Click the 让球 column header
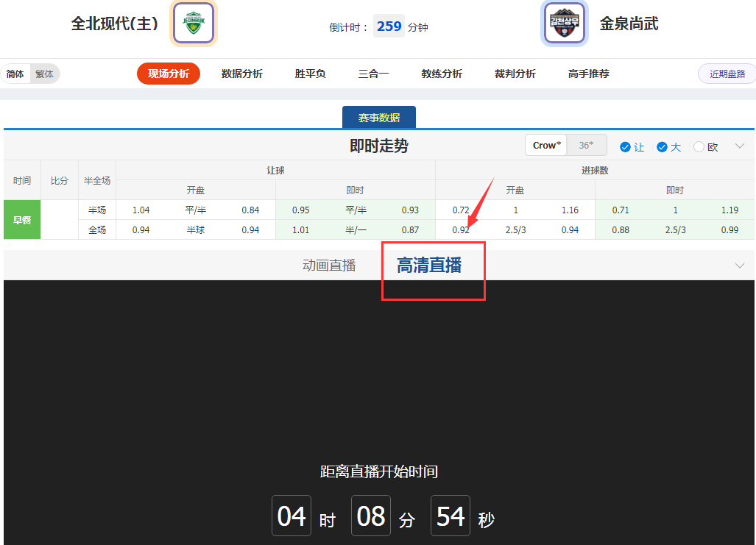This screenshot has width=756, height=545. click(275, 171)
